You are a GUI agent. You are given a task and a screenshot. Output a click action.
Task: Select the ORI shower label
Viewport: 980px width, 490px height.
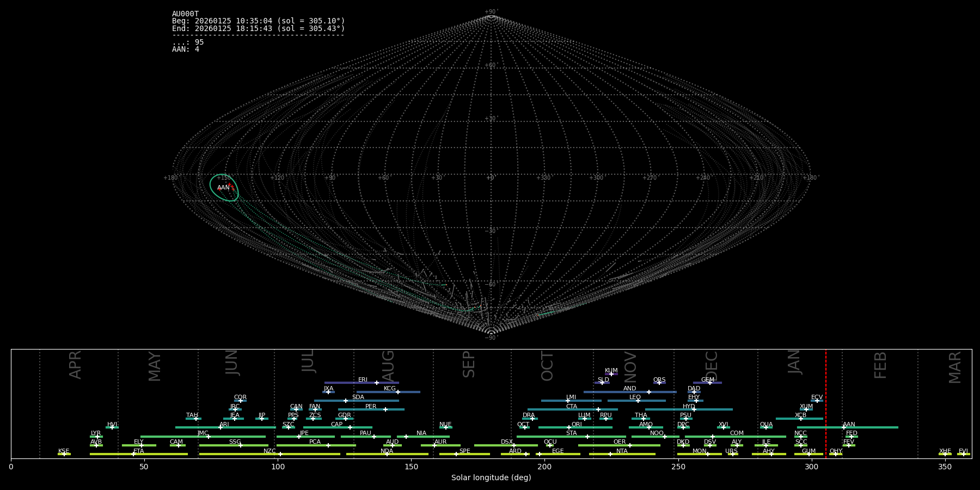coord(577,425)
